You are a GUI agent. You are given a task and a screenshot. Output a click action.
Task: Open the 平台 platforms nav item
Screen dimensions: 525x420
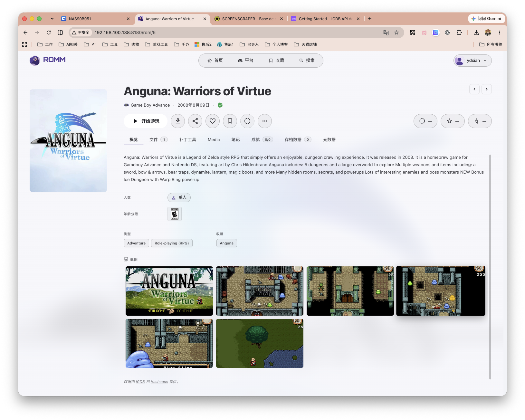click(x=246, y=61)
